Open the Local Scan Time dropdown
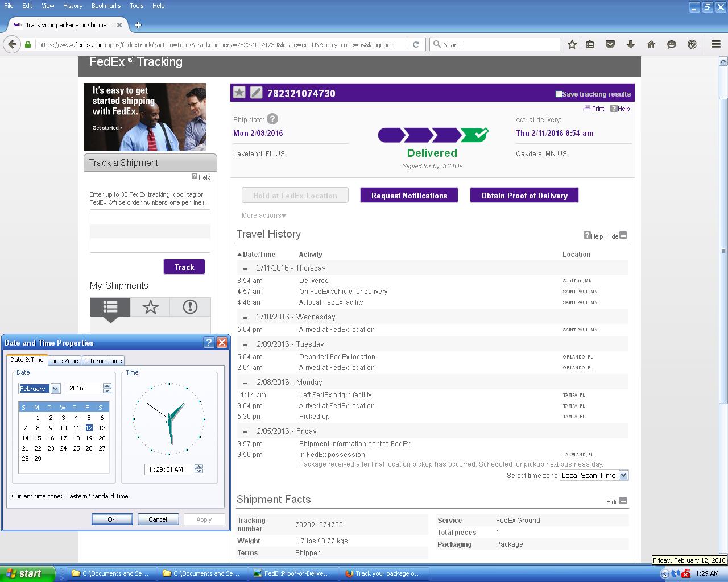This screenshot has height=582, width=728. point(623,475)
